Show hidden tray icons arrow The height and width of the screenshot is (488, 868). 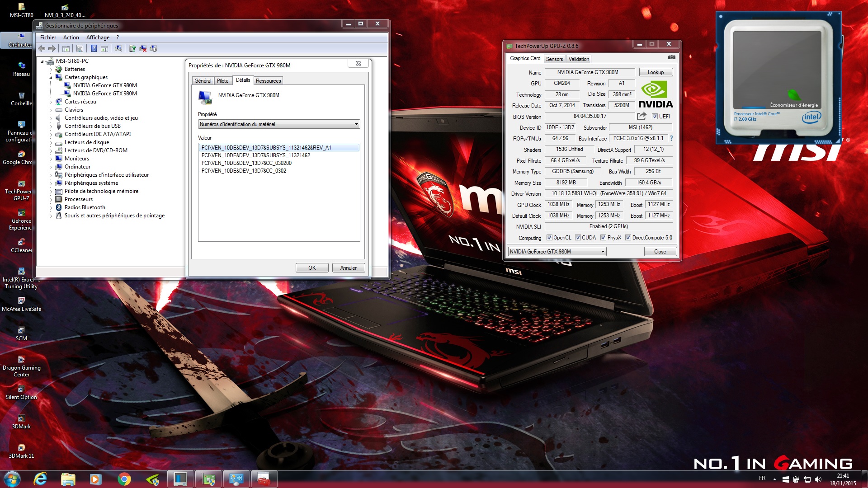click(x=774, y=479)
